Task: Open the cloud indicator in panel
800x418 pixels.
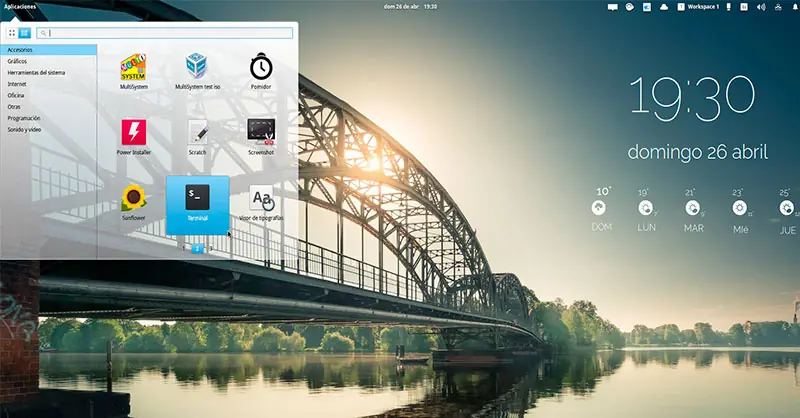Action: pyautogui.click(x=664, y=7)
